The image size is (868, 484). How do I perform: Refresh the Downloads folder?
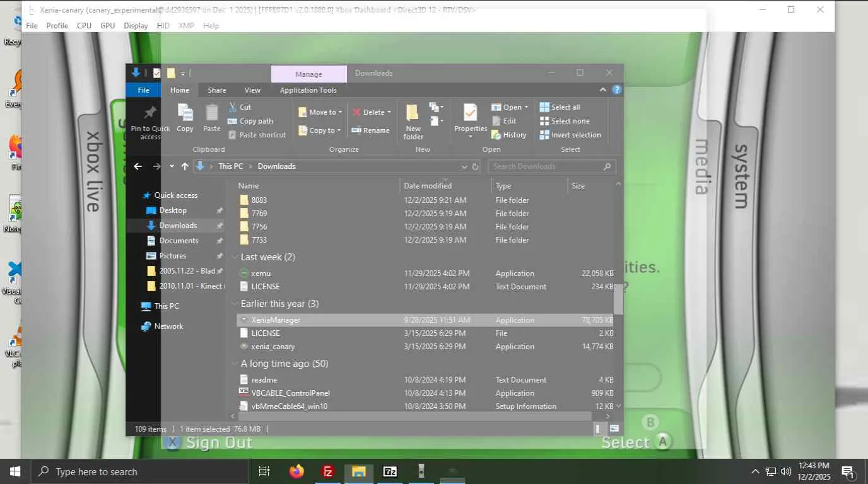tap(476, 166)
